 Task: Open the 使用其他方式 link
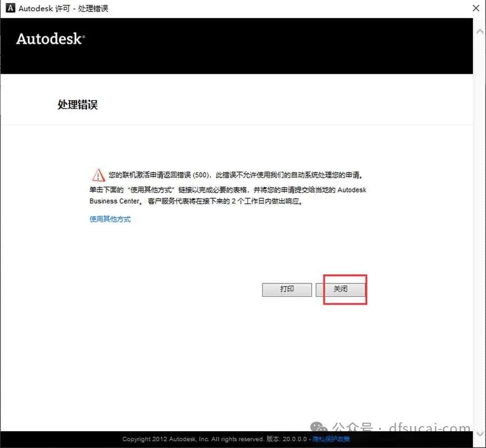(x=110, y=219)
